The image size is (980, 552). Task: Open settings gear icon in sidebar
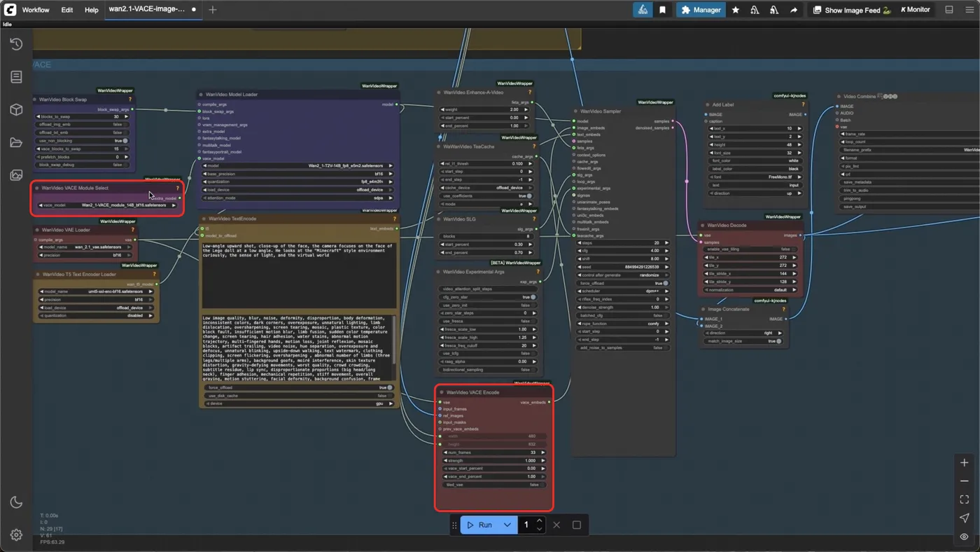point(16,535)
